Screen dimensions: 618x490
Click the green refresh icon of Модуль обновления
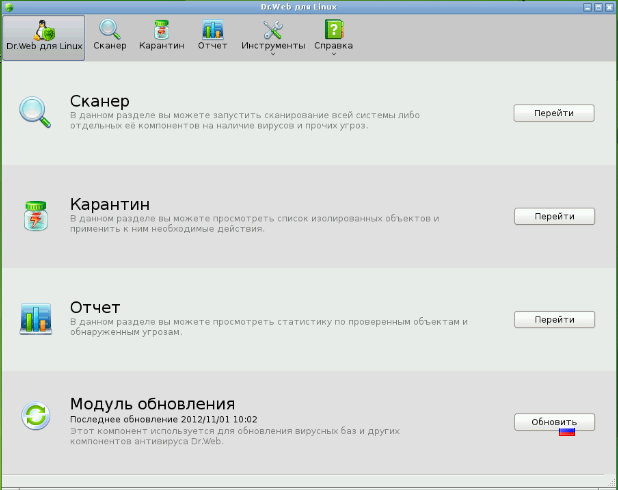(x=35, y=415)
